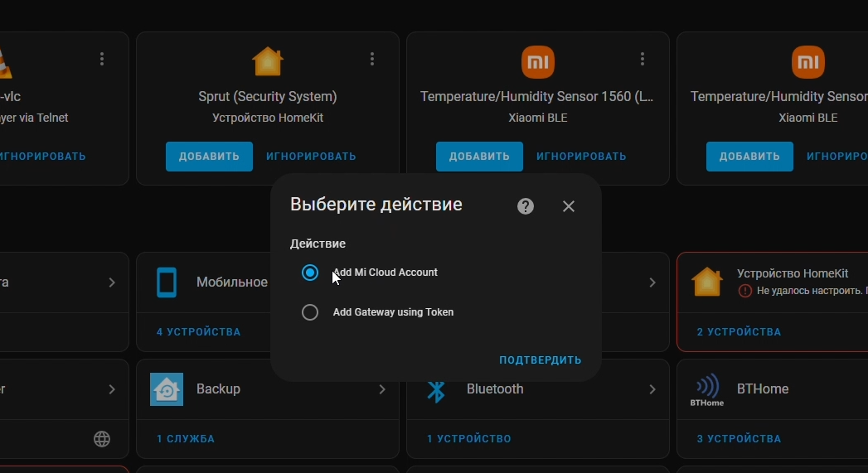Click the ПОДТВЕРДИТЬ confirm button
Screen dimensions: 868x473
(x=540, y=360)
